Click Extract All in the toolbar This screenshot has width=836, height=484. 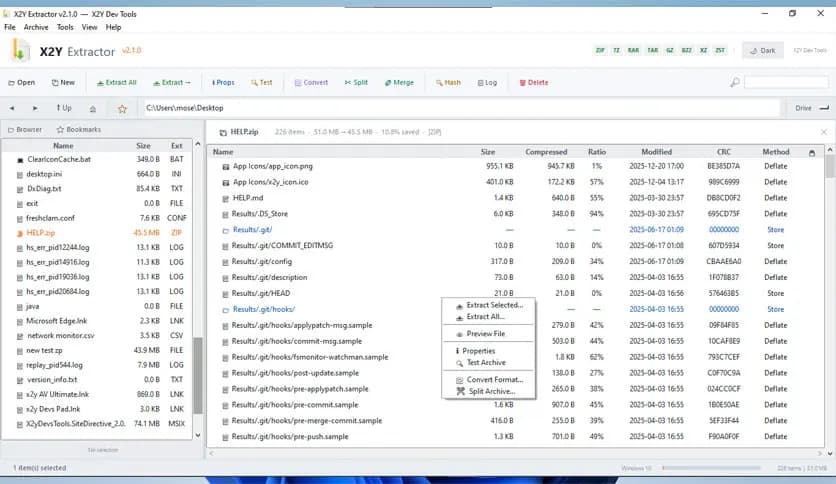117,83
